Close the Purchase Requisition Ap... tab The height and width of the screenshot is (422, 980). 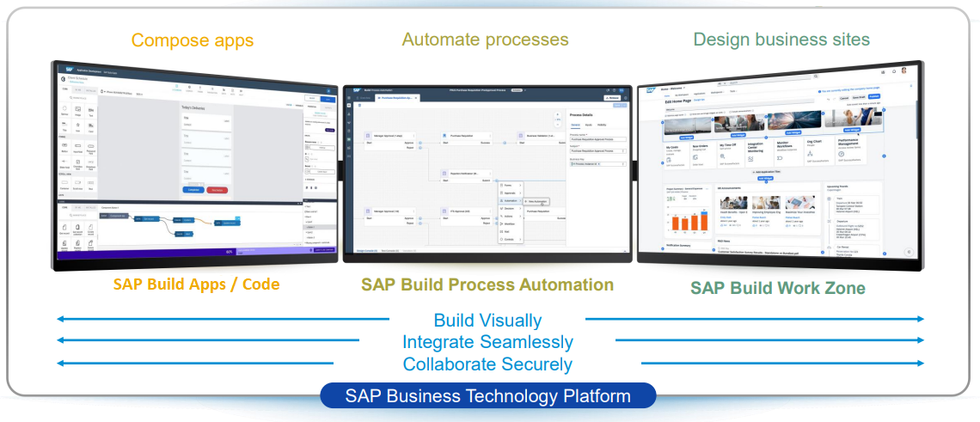click(415, 98)
